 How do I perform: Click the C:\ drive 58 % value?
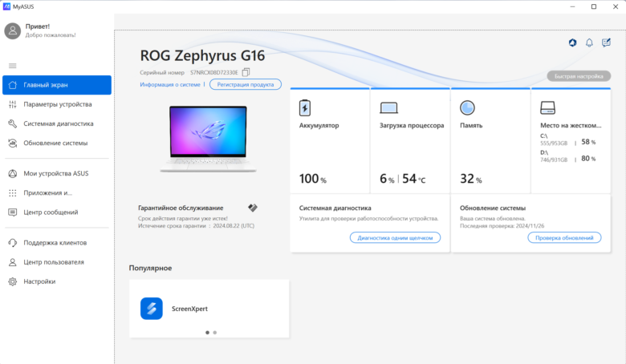[588, 142]
